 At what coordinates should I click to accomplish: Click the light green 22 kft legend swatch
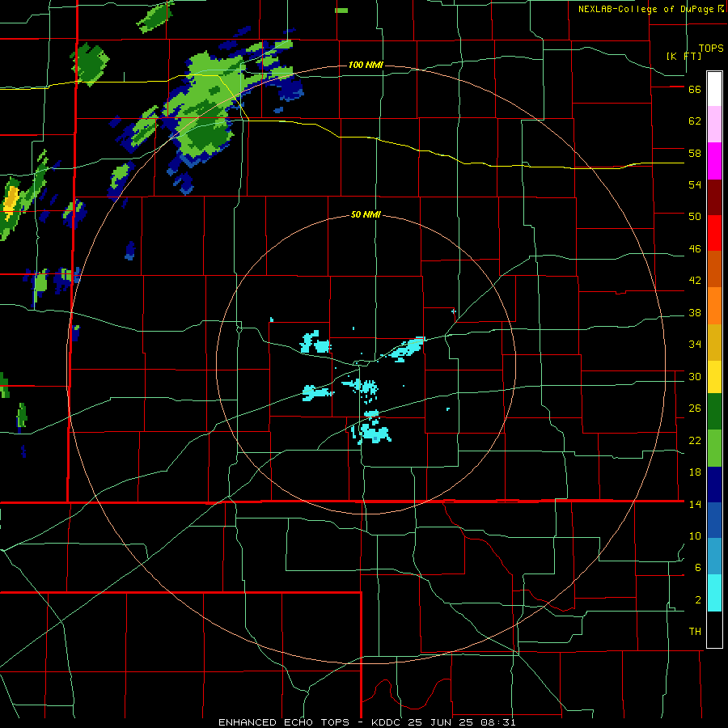(714, 448)
